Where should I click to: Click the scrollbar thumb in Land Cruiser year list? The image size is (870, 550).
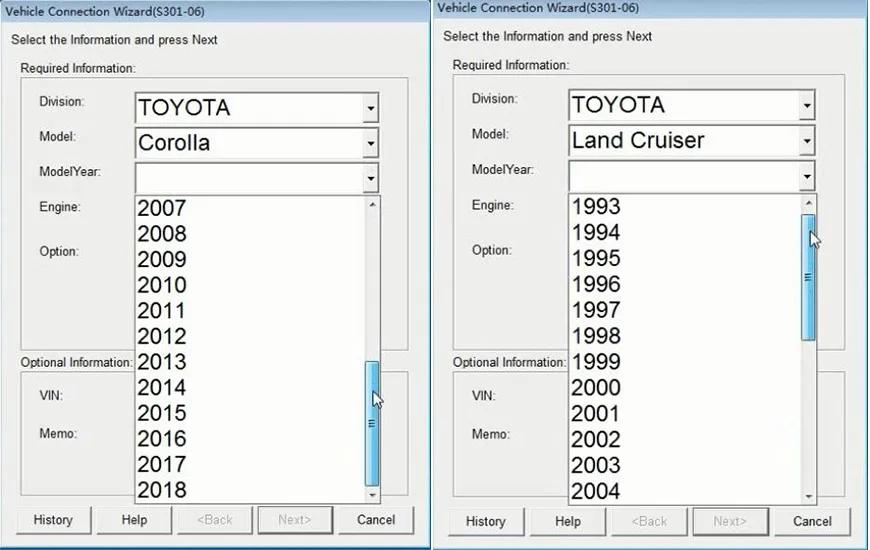808,277
